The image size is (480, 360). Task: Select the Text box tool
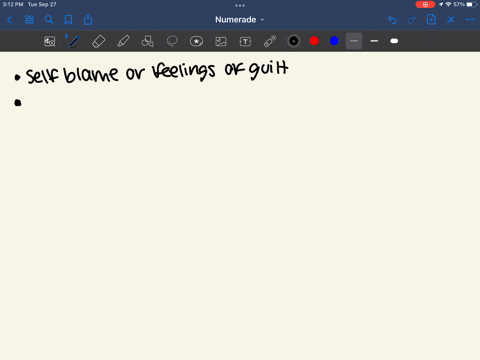pos(245,41)
